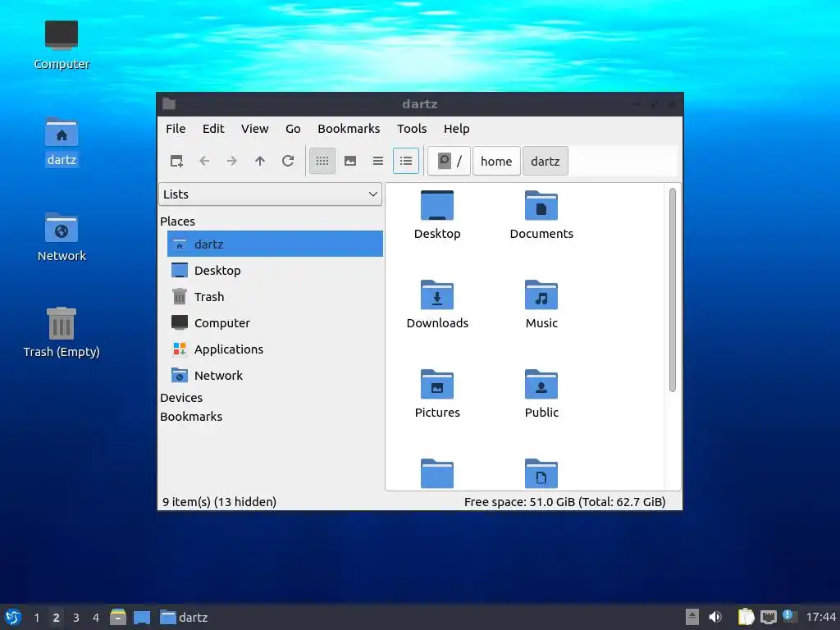Select the Desktop folder icon in file pane
This screenshot has height=630, width=840.
pyautogui.click(x=437, y=206)
